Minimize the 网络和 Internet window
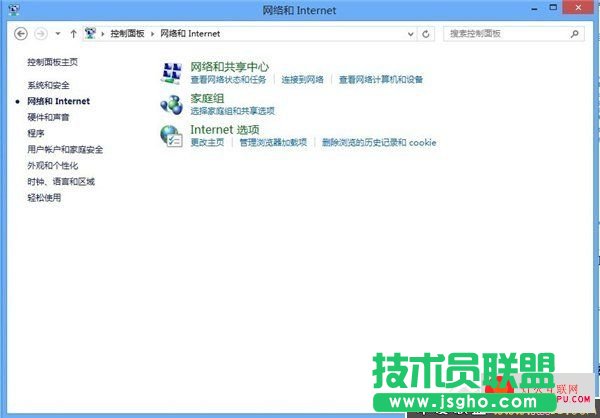This screenshot has height=418, width=600. pos(535,8)
